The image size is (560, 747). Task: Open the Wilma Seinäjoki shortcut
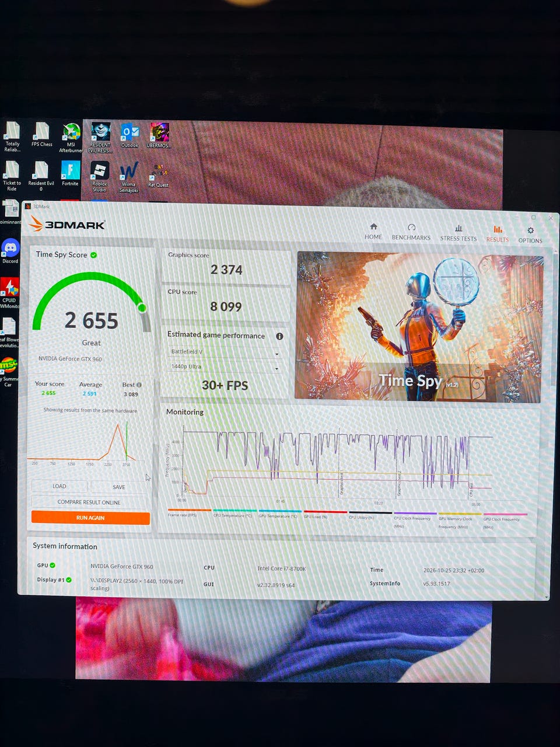pos(129,177)
